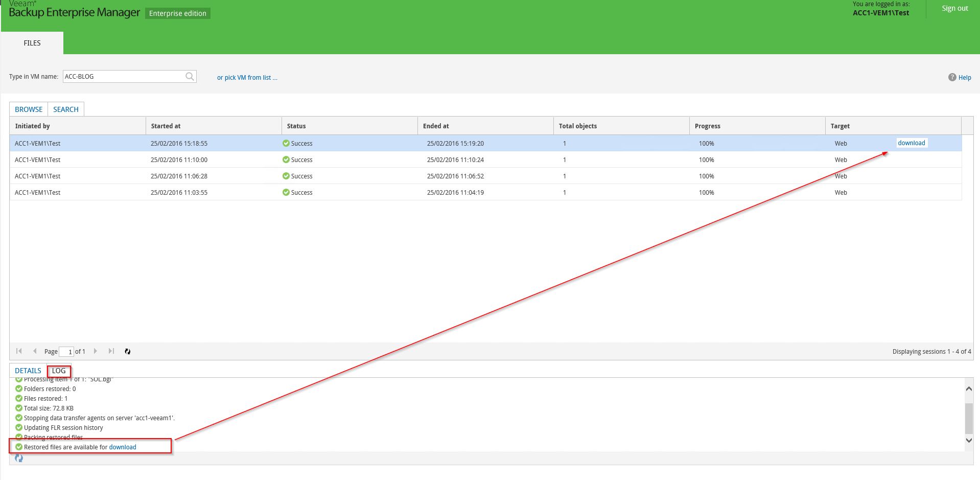The height and width of the screenshot is (480, 980).
Task: Click the log panel scrollbar thumb
Action: click(969, 418)
